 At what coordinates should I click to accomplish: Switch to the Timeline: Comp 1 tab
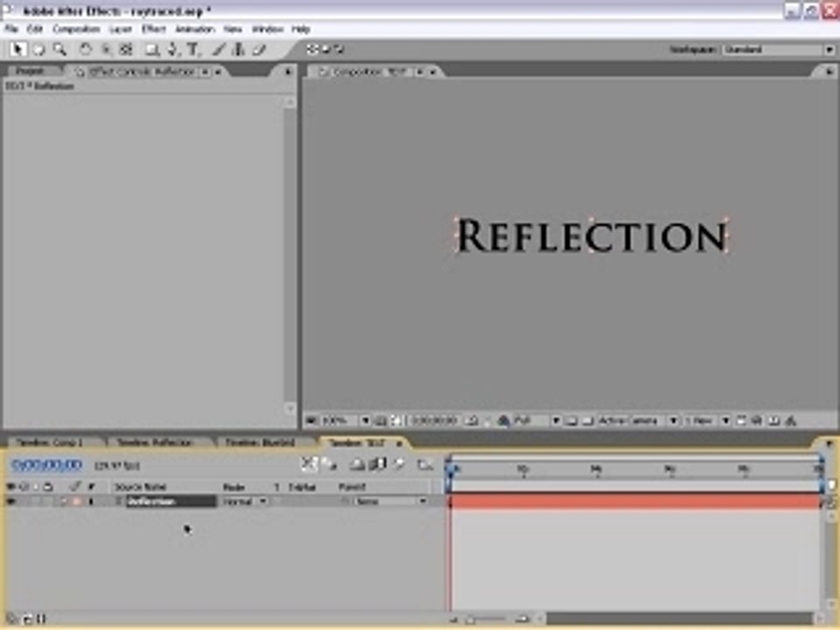[x=49, y=443]
